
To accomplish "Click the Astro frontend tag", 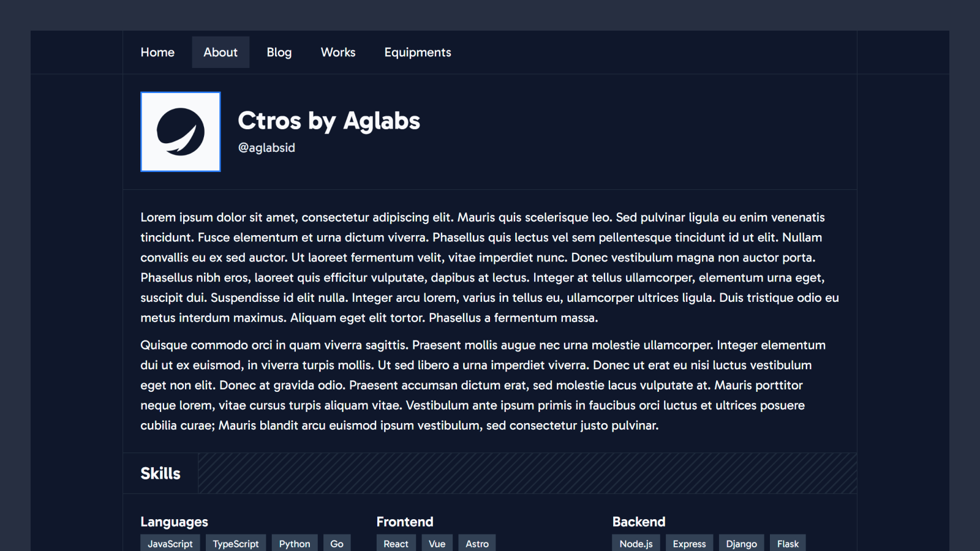I will pyautogui.click(x=477, y=544).
